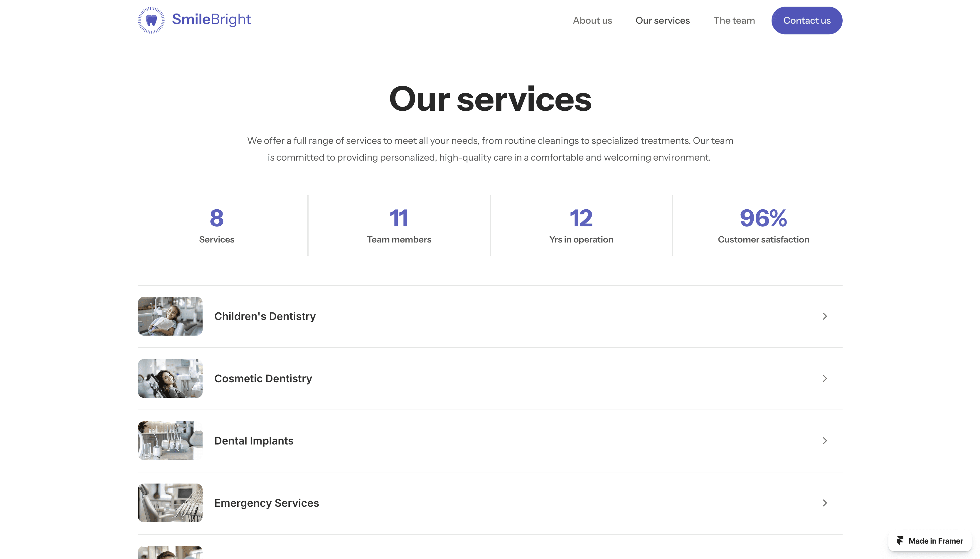This screenshot has width=980, height=559.
Task: Select the Dental Implants thumbnail image
Action: 170,440
